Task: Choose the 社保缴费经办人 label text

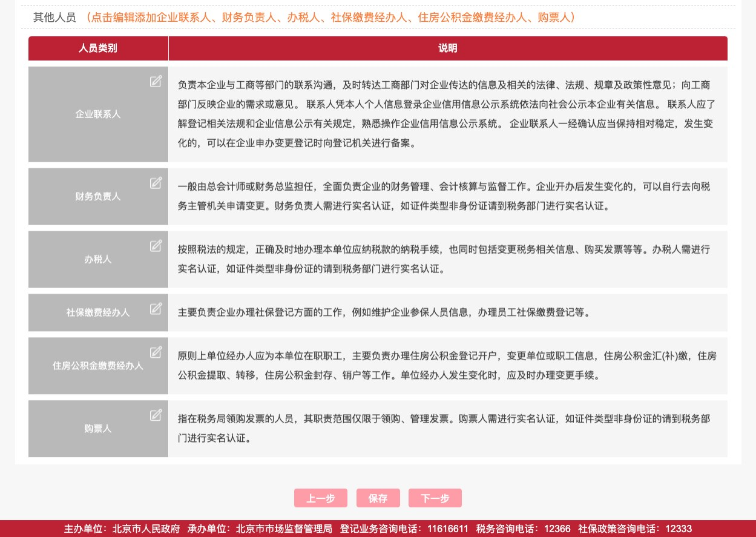Action: pyautogui.click(x=98, y=312)
